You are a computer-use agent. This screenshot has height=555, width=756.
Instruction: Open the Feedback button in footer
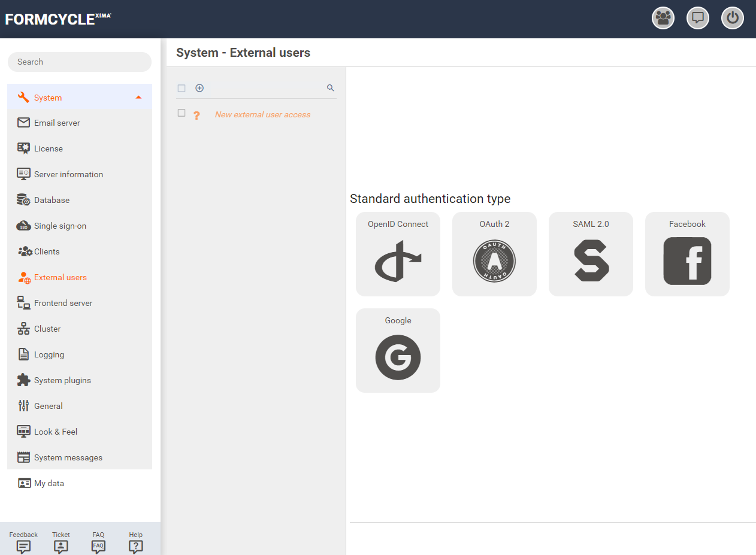23,542
